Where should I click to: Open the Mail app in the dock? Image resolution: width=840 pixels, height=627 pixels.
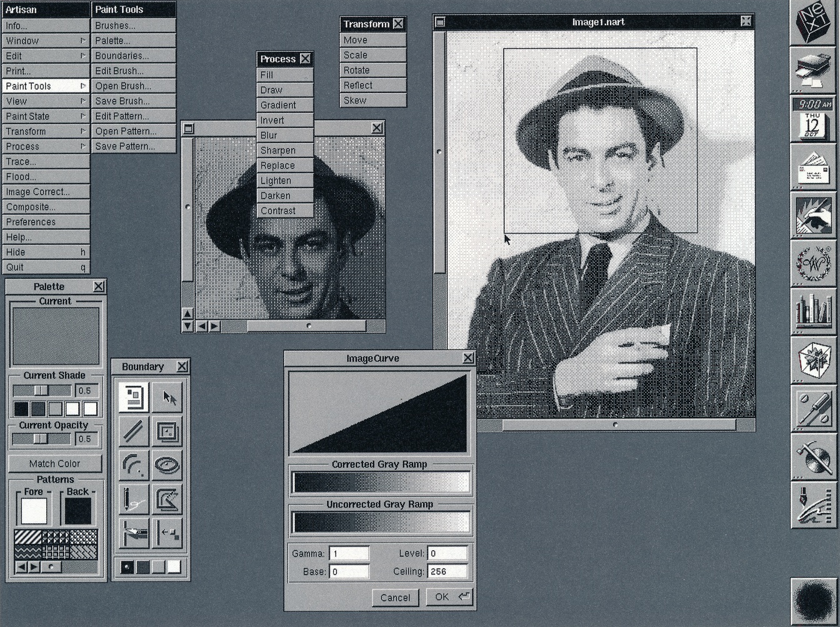pyautogui.click(x=813, y=167)
